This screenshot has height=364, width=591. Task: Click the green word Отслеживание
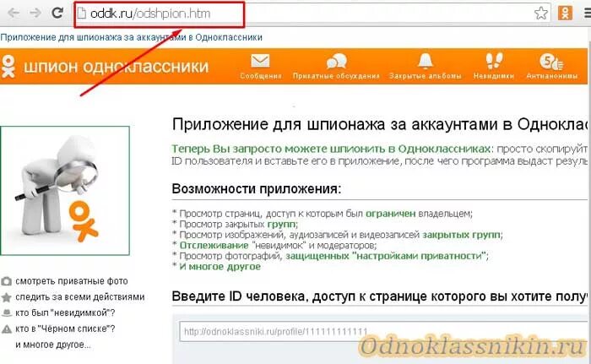[214, 245]
